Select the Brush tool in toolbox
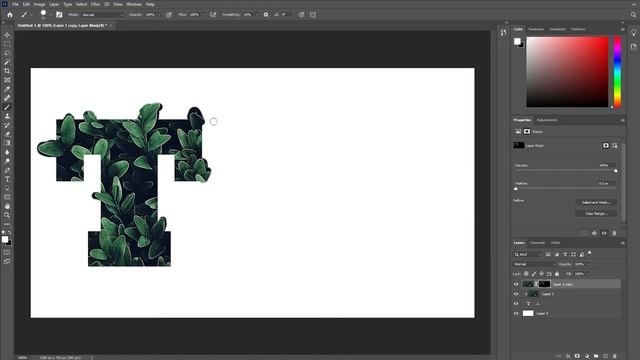The image size is (640, 360). click(x=7, y=107)
